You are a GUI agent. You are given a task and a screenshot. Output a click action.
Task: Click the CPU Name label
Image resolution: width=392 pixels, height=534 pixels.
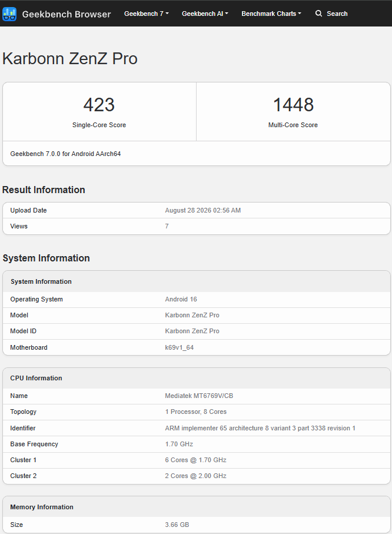[x=19, y=396]
